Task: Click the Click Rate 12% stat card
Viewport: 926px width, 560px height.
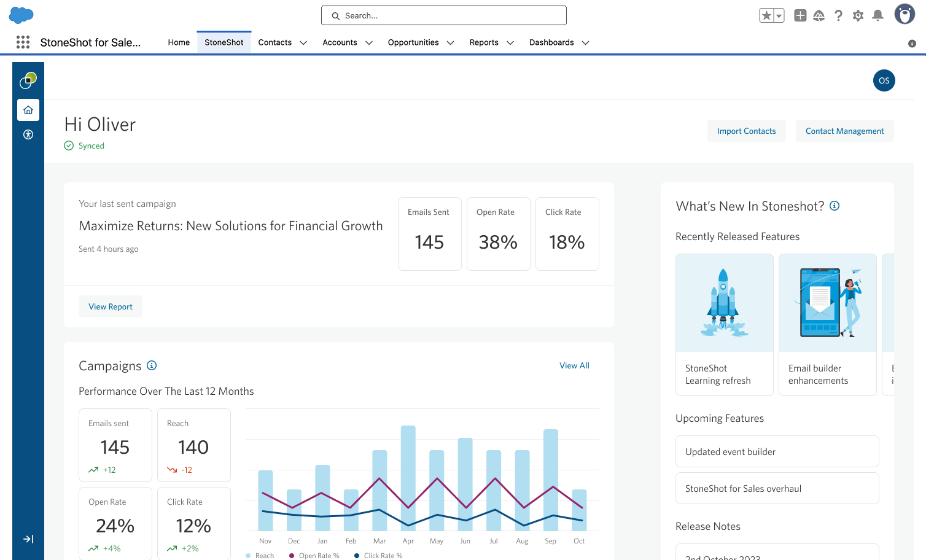Action: [194, 523]
